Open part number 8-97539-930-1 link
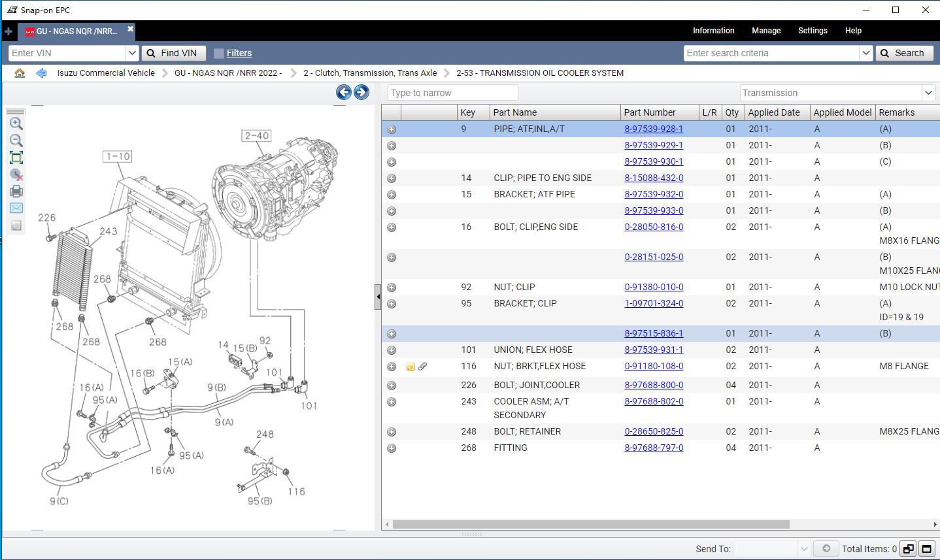The width and height of the screenshot is (940, 560). tap(654, 161)
